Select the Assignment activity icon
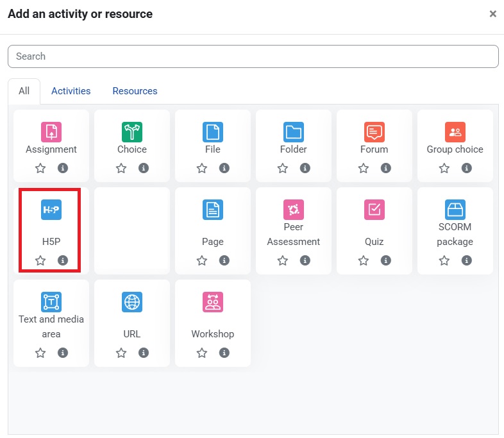The height and width of the screenshot is (438, 504). tap(51, 132)
